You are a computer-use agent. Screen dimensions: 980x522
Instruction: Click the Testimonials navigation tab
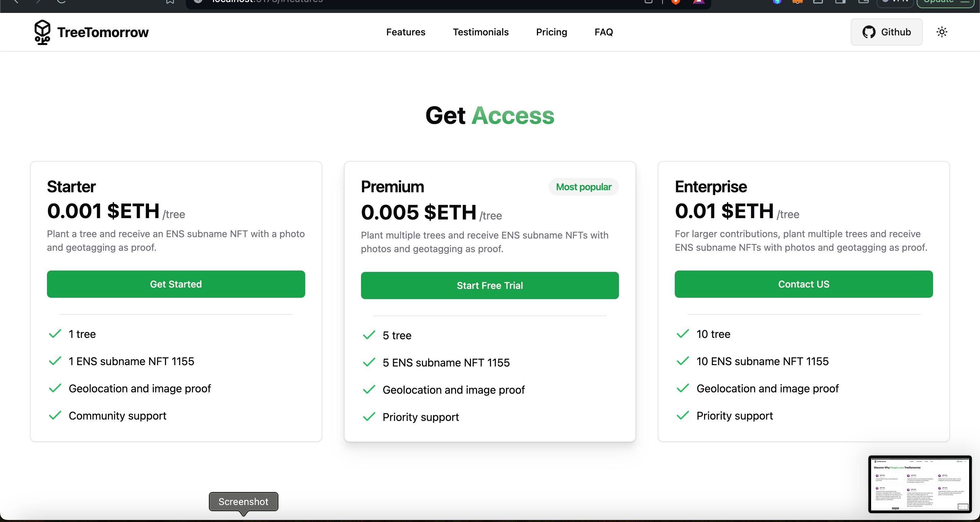[480, 32]
